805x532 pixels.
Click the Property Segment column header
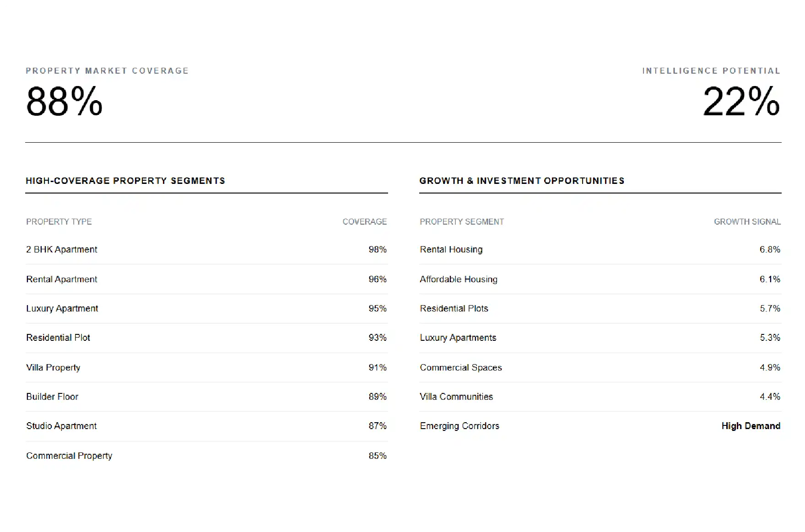pyautogui.click(x=462, y=222)
